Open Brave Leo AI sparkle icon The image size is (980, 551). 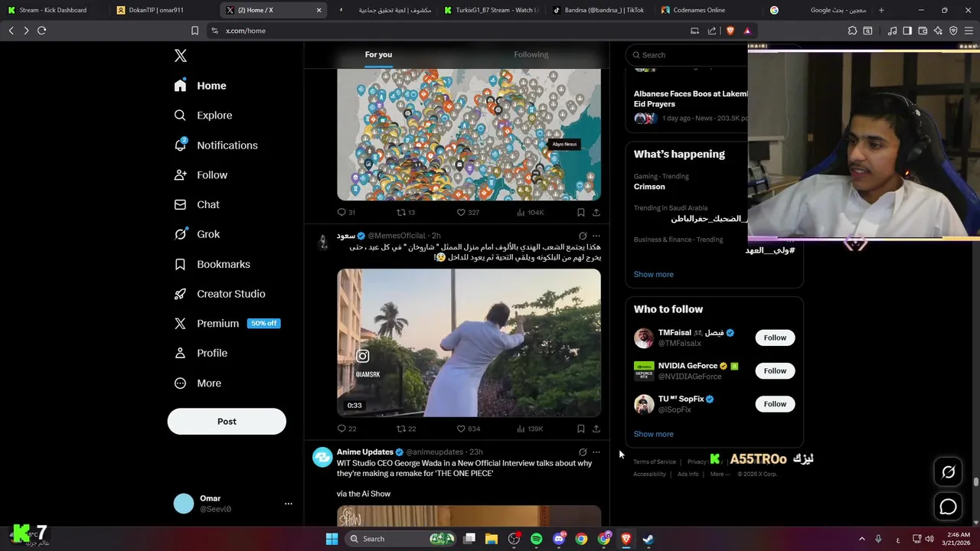point(938,31)
